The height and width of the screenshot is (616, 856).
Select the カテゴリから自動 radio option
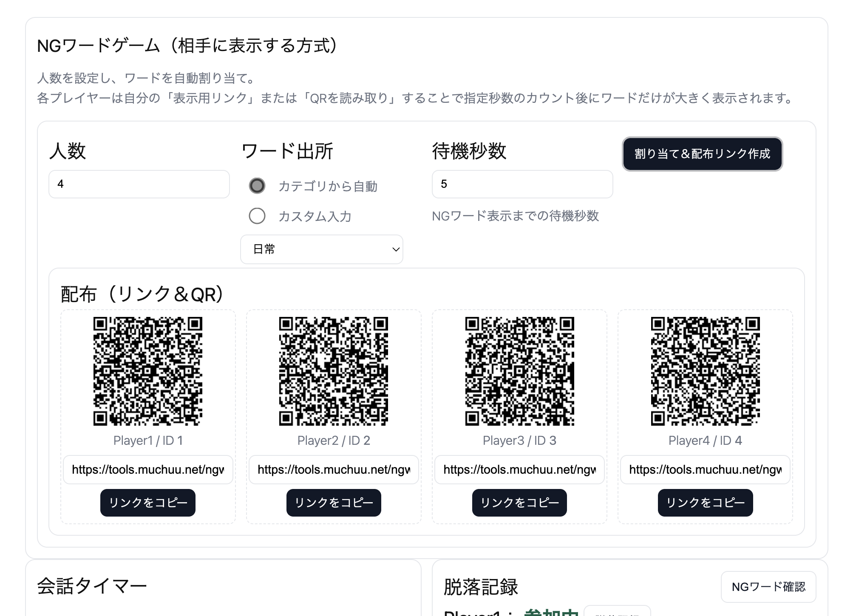[x=257, y=186]
